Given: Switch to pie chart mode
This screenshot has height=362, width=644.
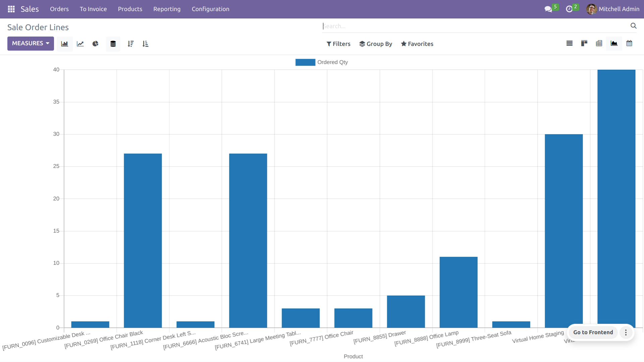Looking at the screenshot, I should (x=96, y=44).
